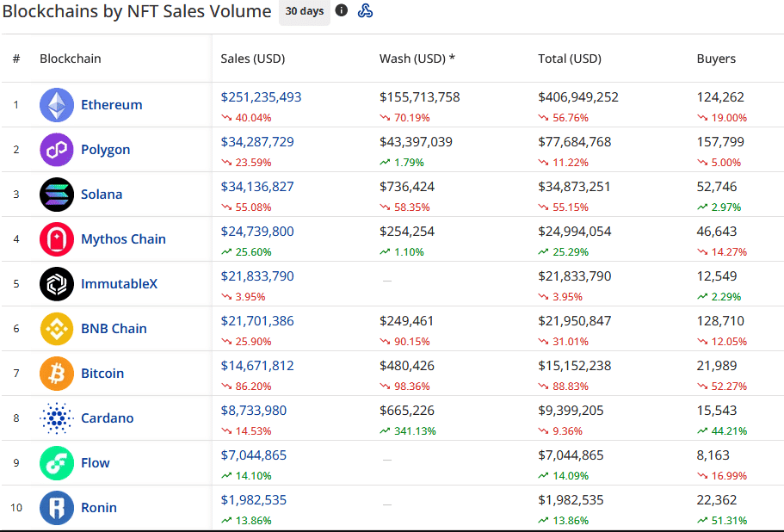Select Bitcoin total change 88.83%

(571, 387)
